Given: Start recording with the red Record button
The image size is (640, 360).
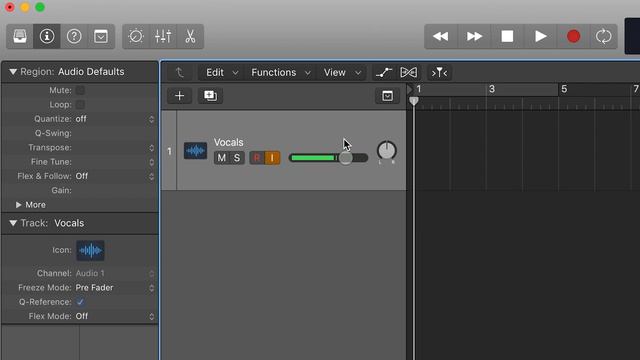Looking at the screenshot, I should (573, 37).
